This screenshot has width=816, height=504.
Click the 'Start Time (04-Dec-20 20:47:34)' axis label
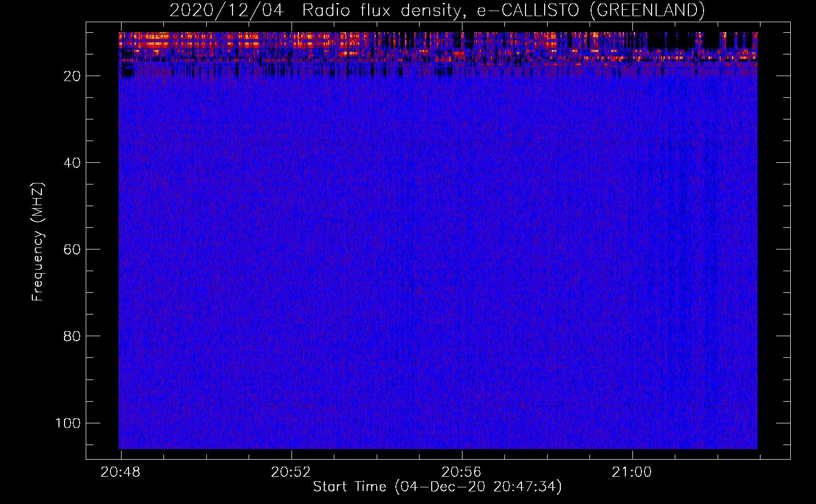437,487
